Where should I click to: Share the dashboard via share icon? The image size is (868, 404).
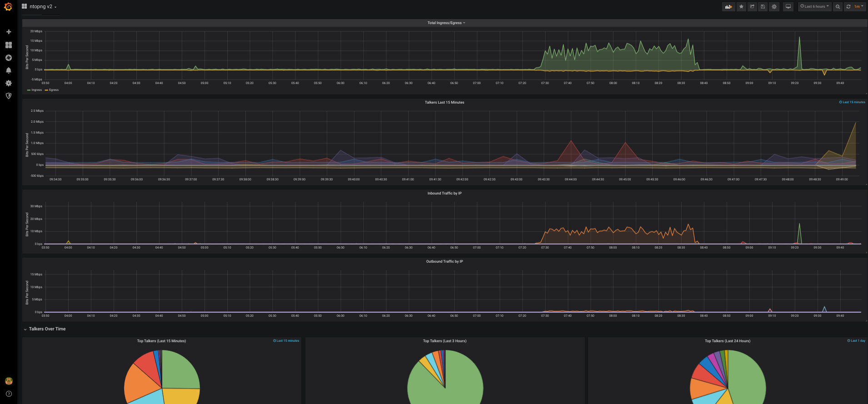click(752, 6)
